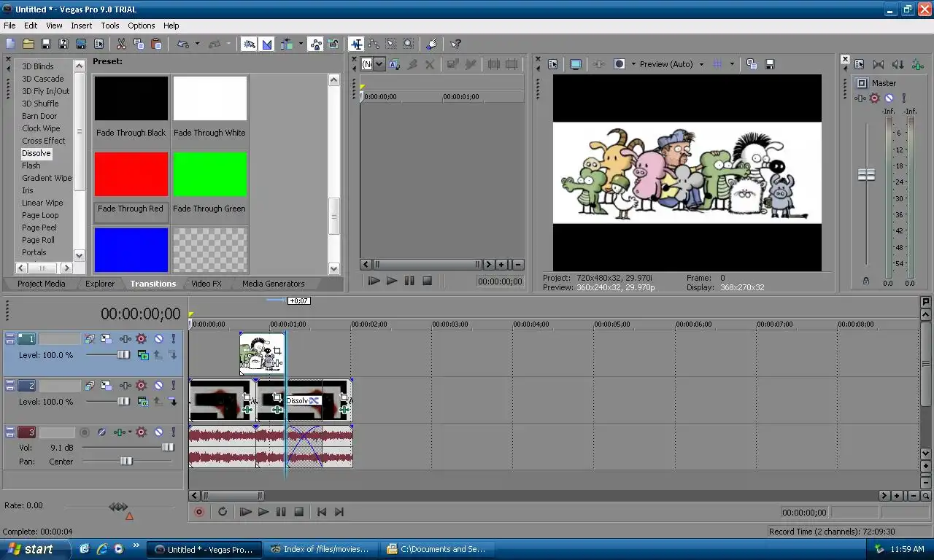Click the What's This Help icon
The height and width of the screenshot is (560, 934).
coord(455,44)
